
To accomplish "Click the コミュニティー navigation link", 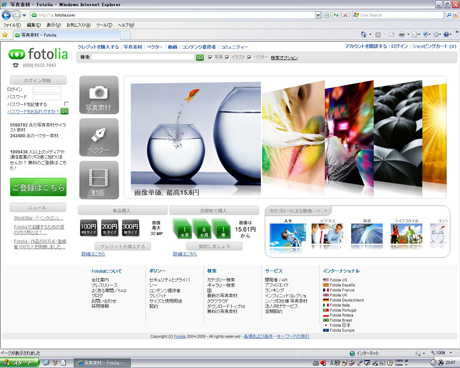I will 234,47.
